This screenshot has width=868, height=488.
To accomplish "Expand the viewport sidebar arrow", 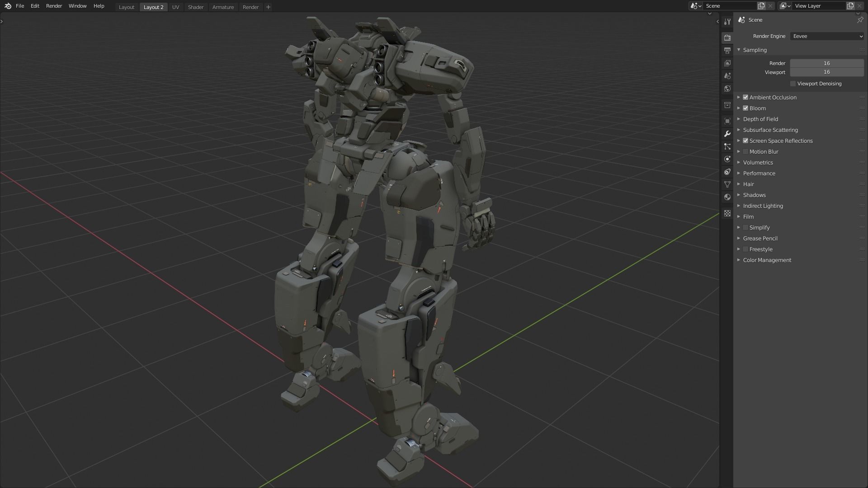I will (717, 21).
